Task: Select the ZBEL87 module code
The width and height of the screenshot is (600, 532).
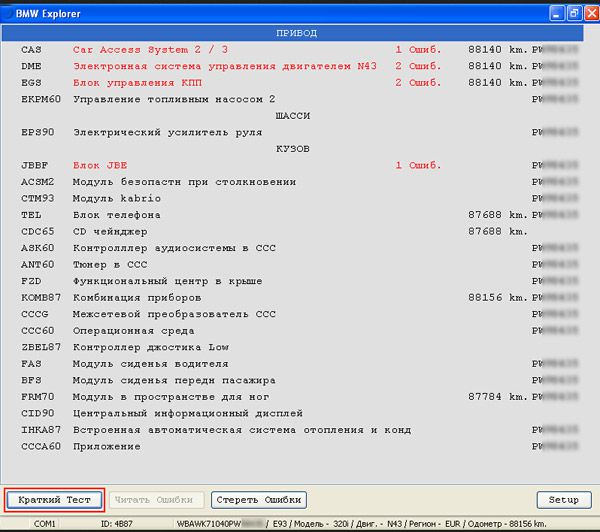Action: click(41, 347)
